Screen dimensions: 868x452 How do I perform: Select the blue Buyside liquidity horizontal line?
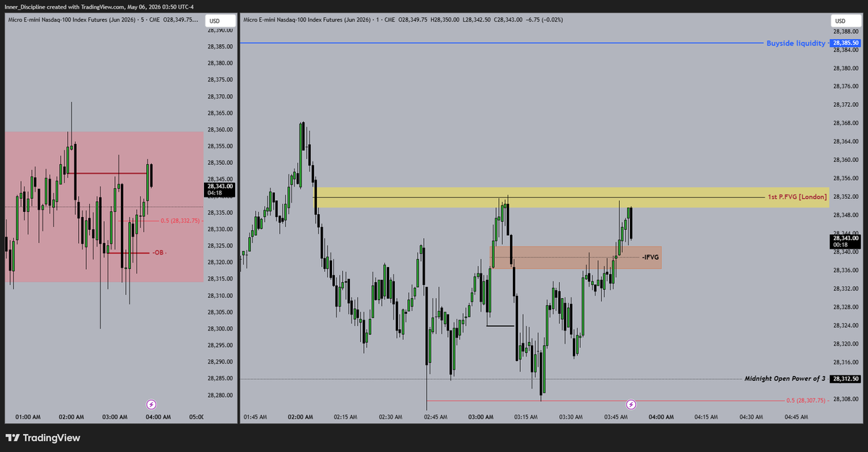pyautogui.click(x=503, y=43)
